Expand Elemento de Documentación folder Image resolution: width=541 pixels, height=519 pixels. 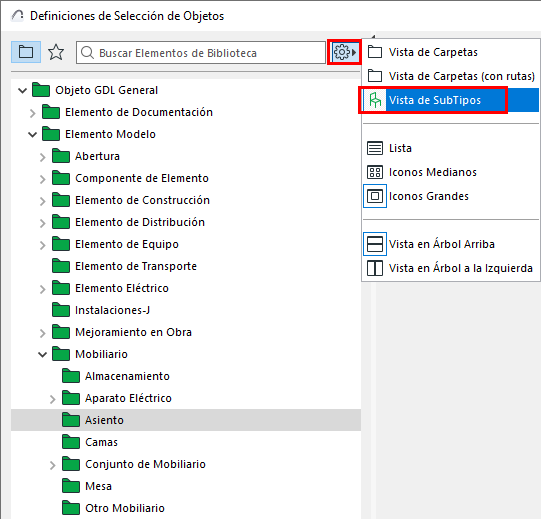point(32,113)
